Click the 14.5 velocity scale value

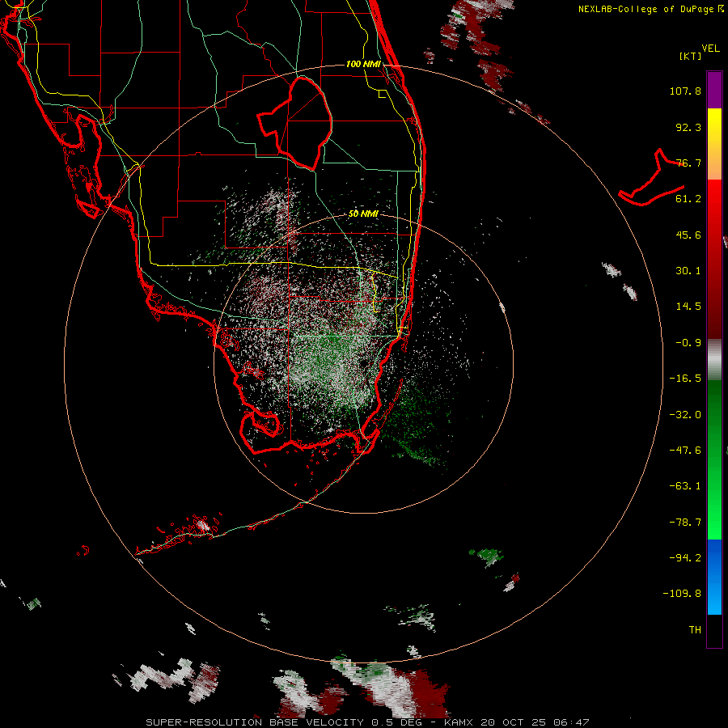click(688, 307)
